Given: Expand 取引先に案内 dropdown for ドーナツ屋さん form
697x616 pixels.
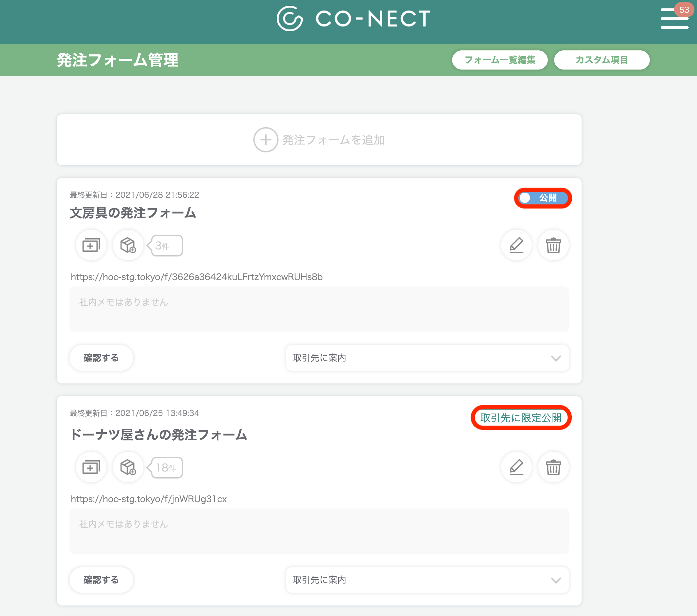Looking at the screenshot, I should (x=427, y=580).
